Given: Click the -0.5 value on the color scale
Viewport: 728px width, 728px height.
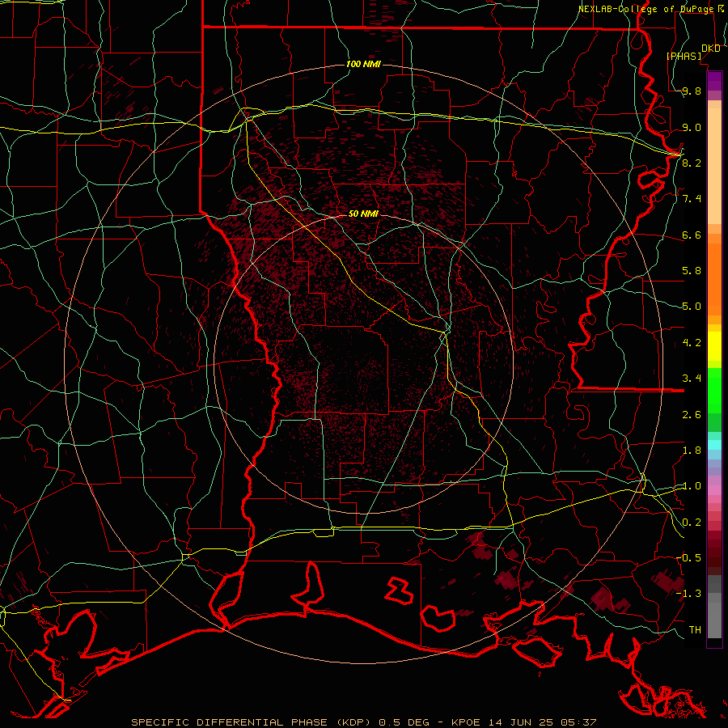Looking at the screenshot, I should [x=689, y=557].
